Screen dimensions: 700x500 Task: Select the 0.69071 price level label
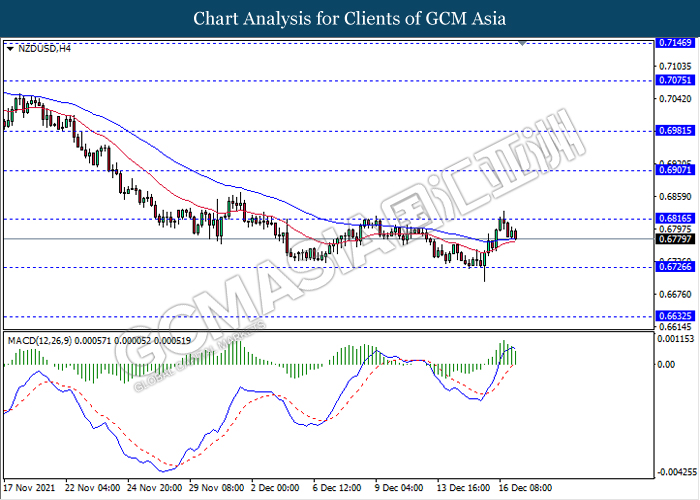(675, 170)
